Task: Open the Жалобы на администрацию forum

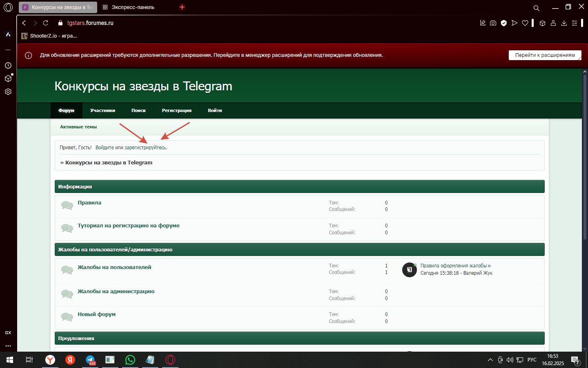Action: click(x=116, y=292)
